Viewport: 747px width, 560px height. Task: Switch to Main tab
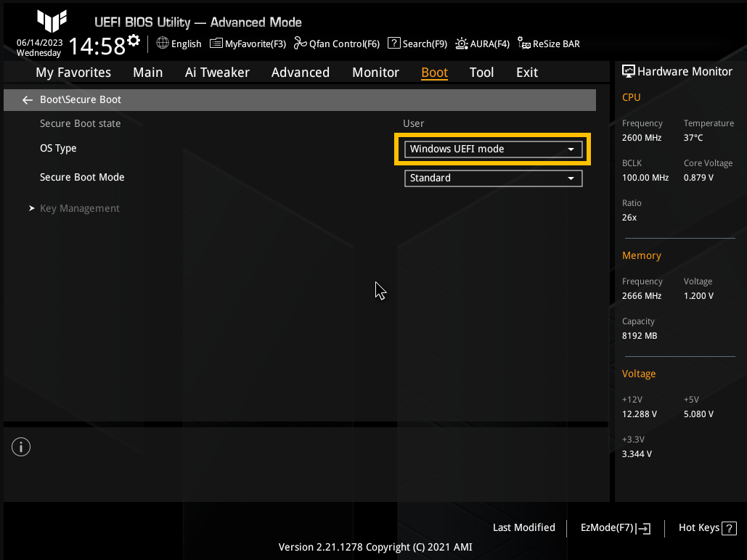147,73
